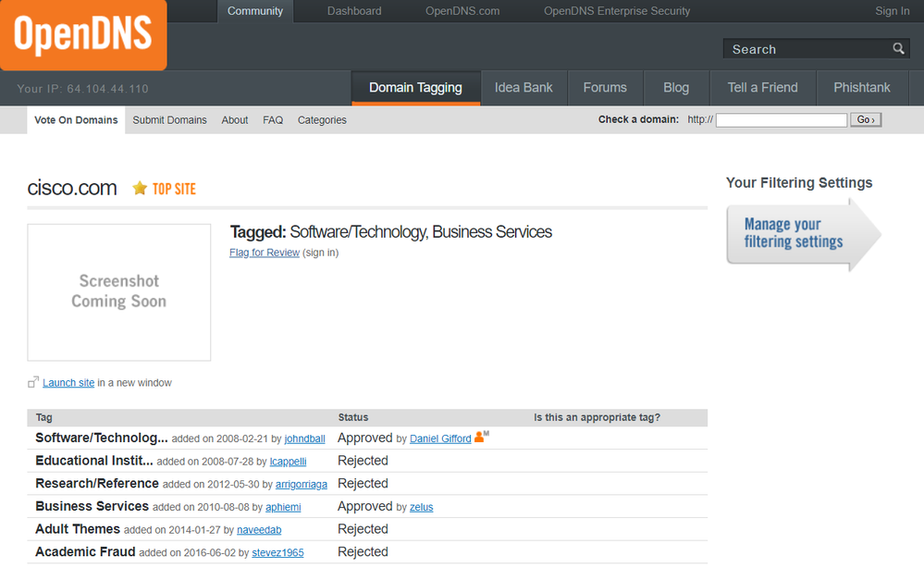Open Categories subnav item
This screenshot has width=924, height=568.
pos(322,120)
